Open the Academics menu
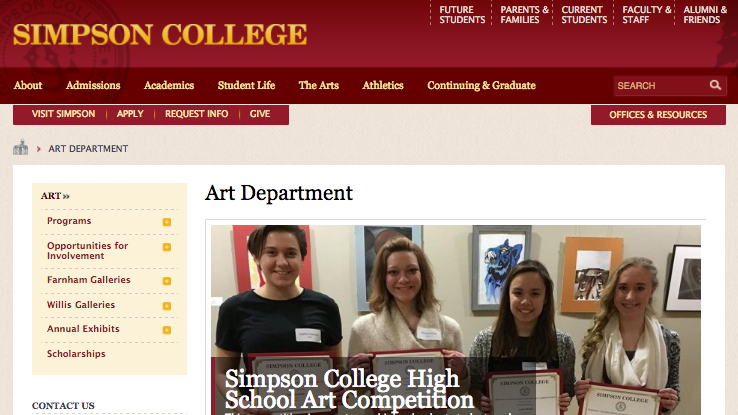 [x=169, y=85]
